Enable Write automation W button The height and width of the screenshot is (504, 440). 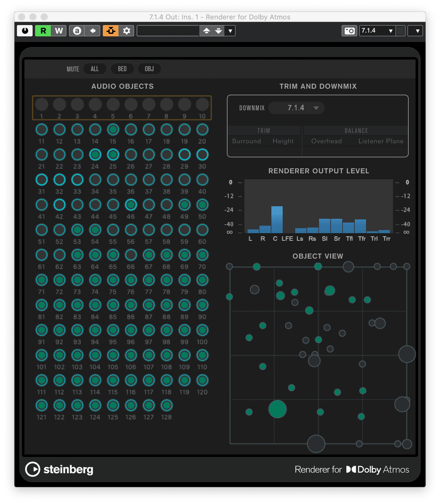59,31
